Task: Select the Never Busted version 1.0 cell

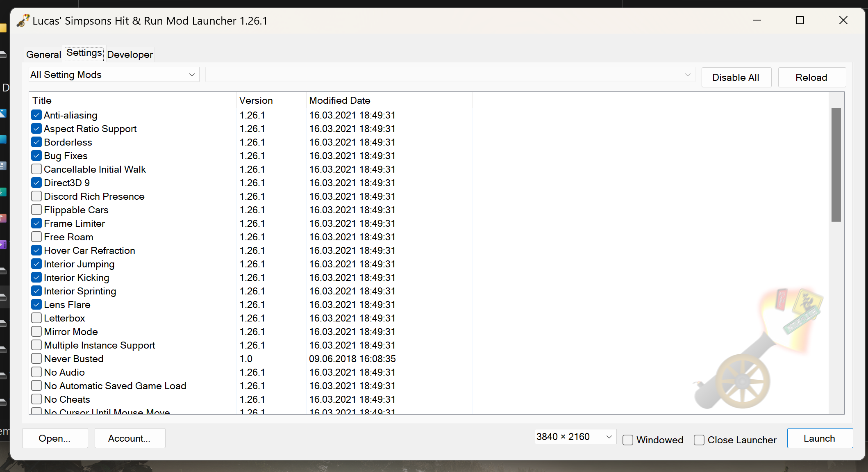Action: 246,359
